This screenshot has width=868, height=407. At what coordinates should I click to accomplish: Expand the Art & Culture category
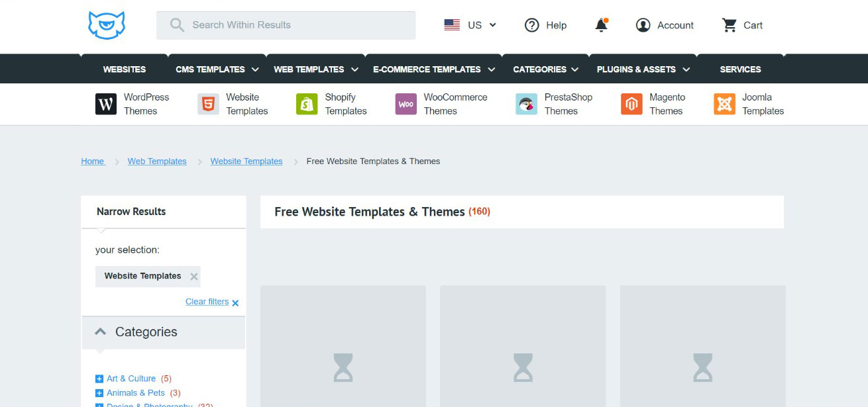tap(99, 379)
